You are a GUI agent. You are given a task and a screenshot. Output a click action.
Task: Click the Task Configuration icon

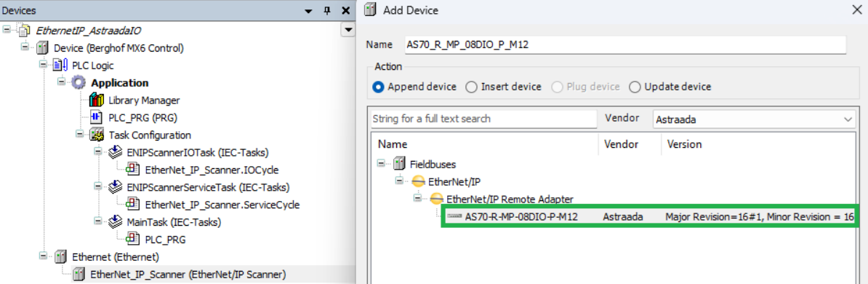(97, 135)
